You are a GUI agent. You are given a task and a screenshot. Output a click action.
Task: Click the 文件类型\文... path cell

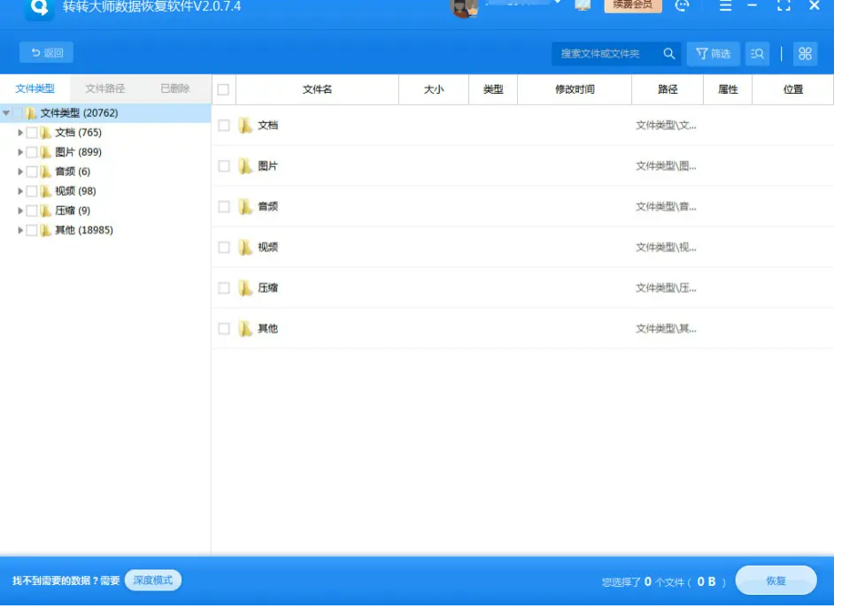666,125
